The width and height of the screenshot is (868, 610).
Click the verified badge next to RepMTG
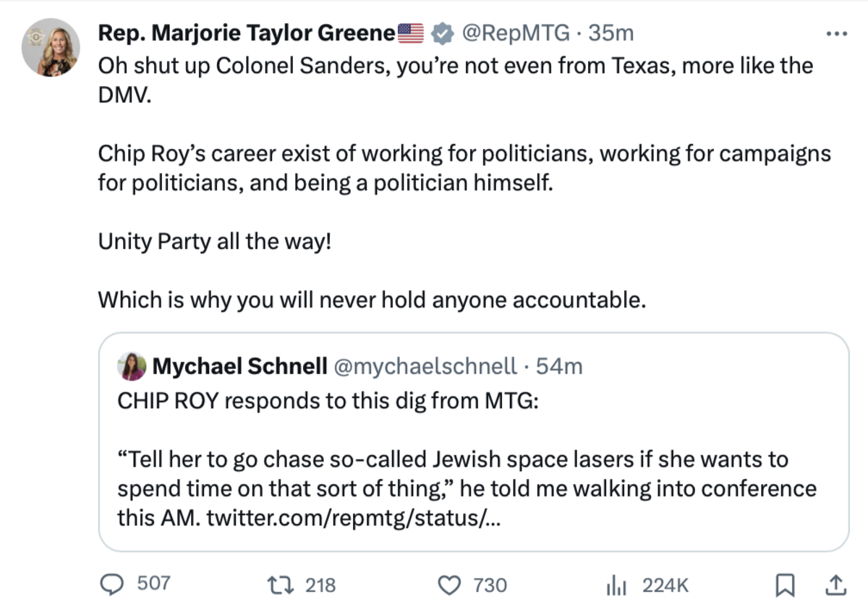pos(441,32)
